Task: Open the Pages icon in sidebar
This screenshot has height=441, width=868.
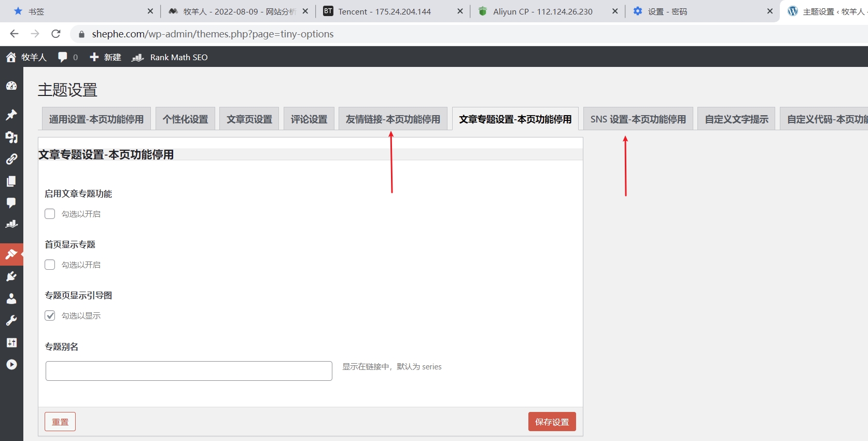Action: click(x=11, y=181)
